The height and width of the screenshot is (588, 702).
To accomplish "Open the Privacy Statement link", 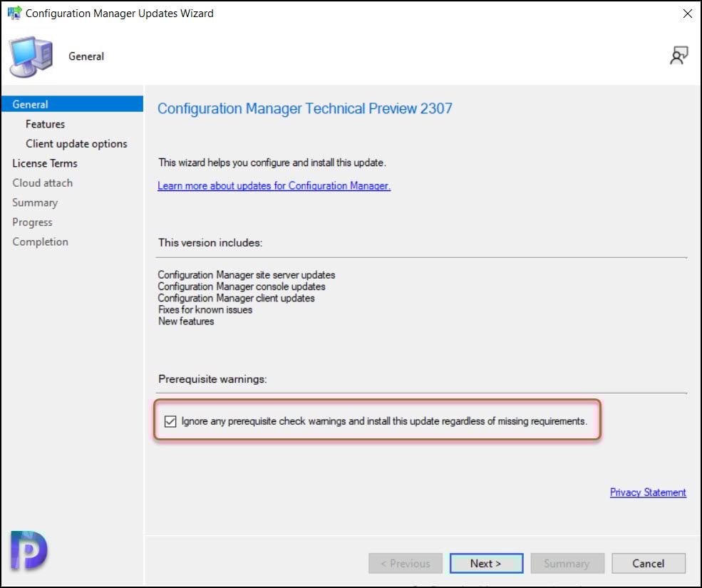I will 648,492.
